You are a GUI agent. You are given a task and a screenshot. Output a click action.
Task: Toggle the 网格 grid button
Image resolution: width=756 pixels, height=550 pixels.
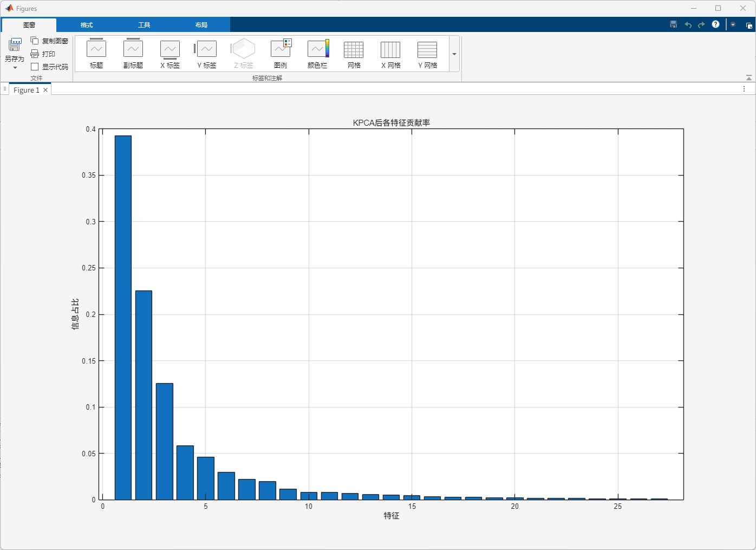354,53
